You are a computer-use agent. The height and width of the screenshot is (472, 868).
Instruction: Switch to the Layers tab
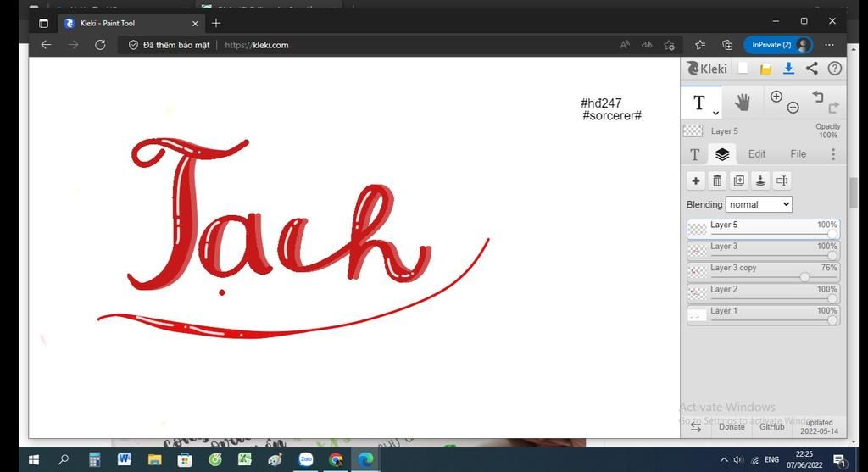[x=722, y=154]
